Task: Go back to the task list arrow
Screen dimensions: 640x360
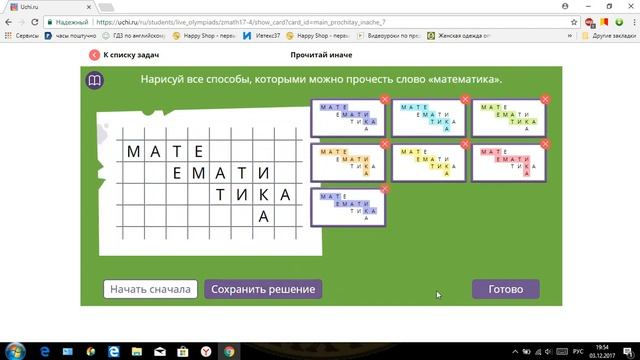Action: coord(94,55)
